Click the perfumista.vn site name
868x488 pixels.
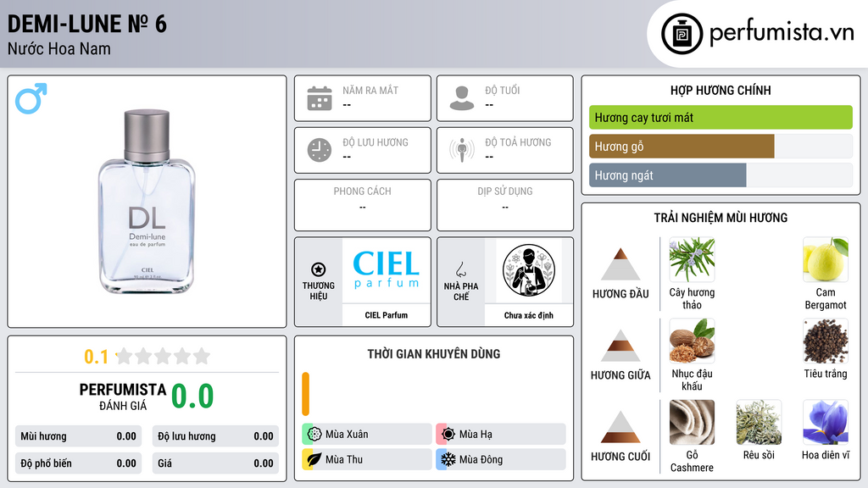782,33
